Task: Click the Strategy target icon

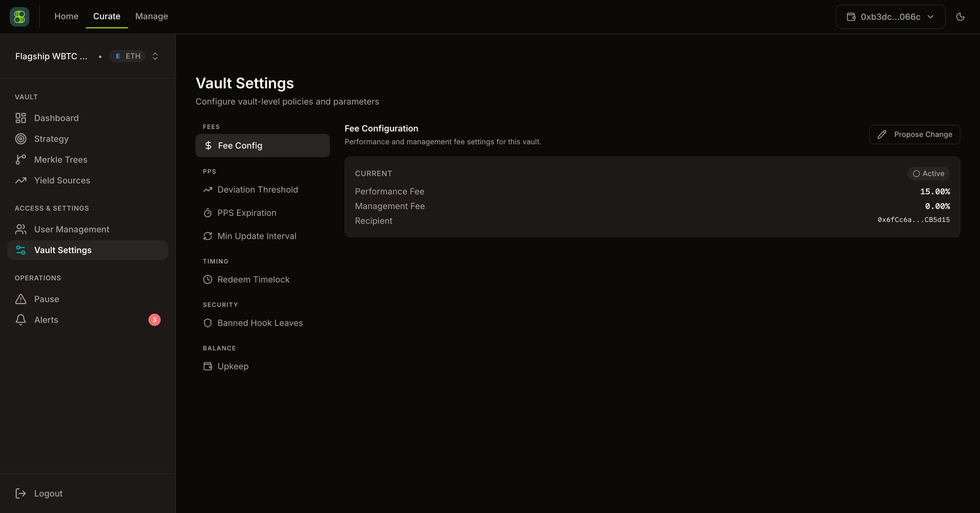Action: pyautogui.click(x=21, y=139)
